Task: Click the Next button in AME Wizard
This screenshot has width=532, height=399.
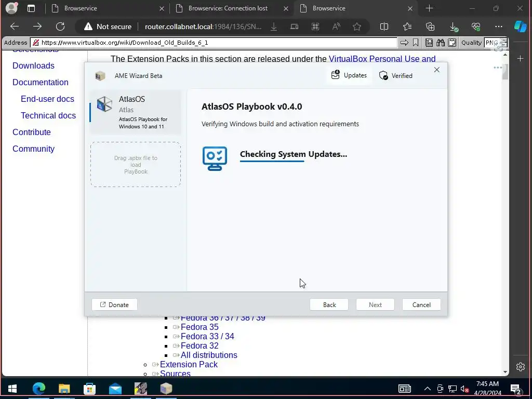Action: tap(375, 304)
